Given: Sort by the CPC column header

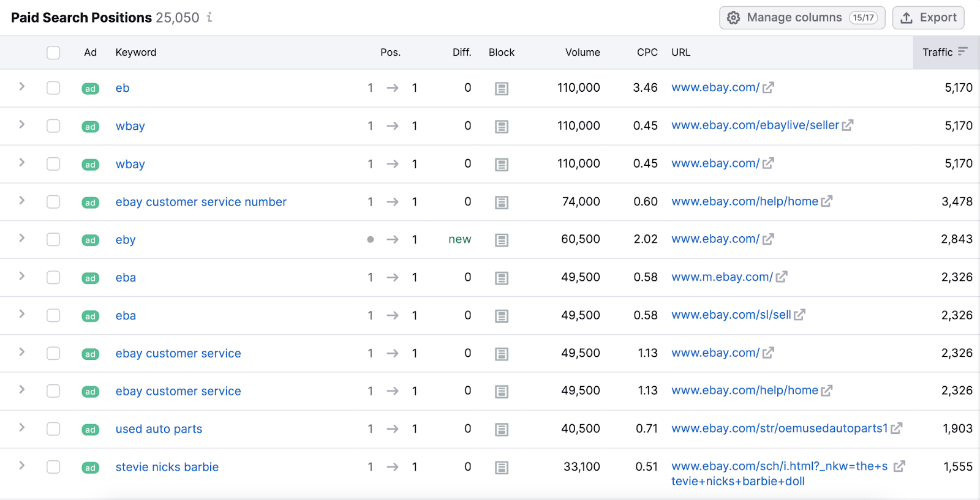Looking at the screenshot, I should pos(647,53).
